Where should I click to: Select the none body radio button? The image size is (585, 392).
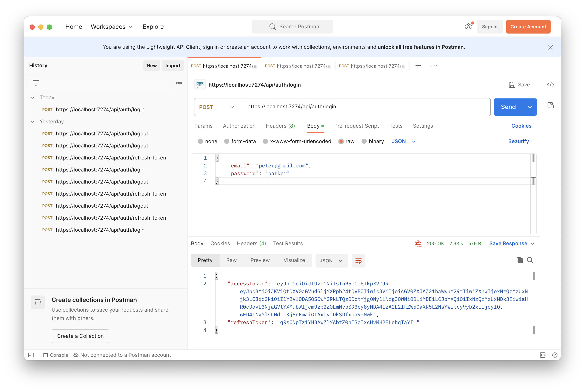pyautogui.click(x=200, y=141)
